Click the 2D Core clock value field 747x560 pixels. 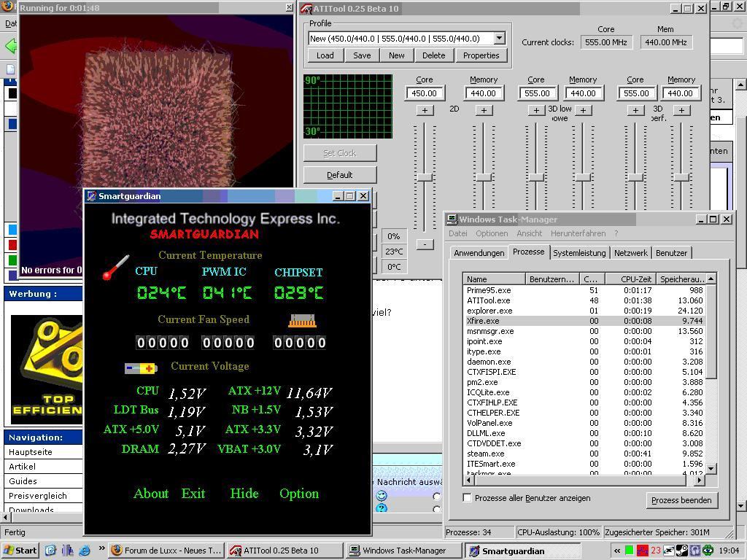pos(424,93)
